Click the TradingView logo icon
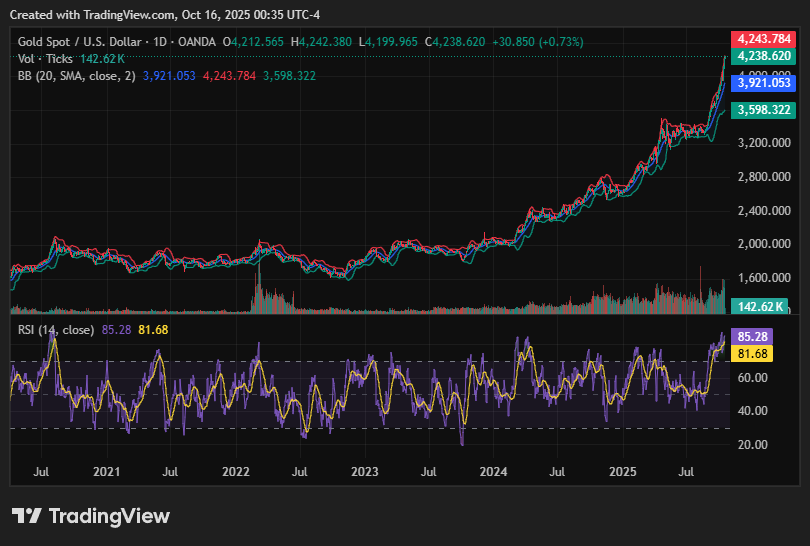Viewport: 810px width, 546px height. [26, 516]
